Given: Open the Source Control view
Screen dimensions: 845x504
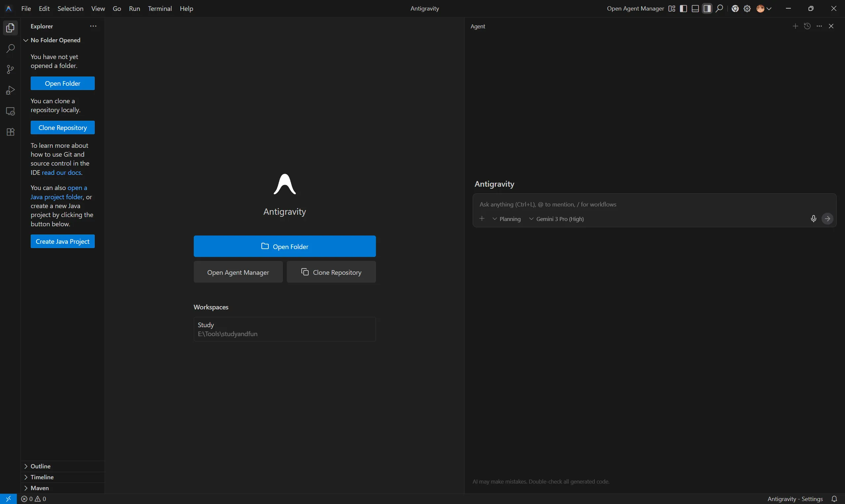Looking at the screenshot, I should (x=10, y=70).
